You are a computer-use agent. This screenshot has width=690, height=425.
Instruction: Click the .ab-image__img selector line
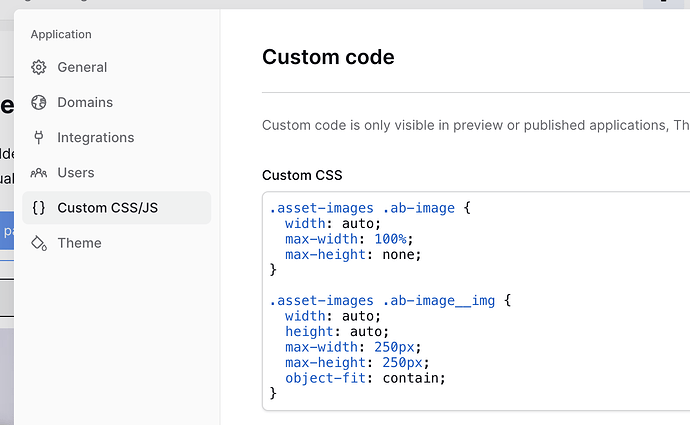pos(390,300)
